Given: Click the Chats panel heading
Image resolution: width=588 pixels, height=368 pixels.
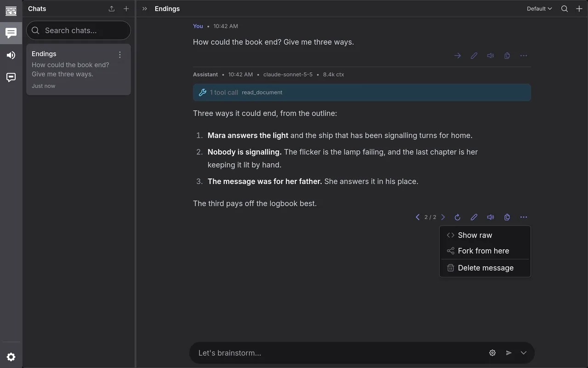Looking at the screenshot, I should pos(37,9).
